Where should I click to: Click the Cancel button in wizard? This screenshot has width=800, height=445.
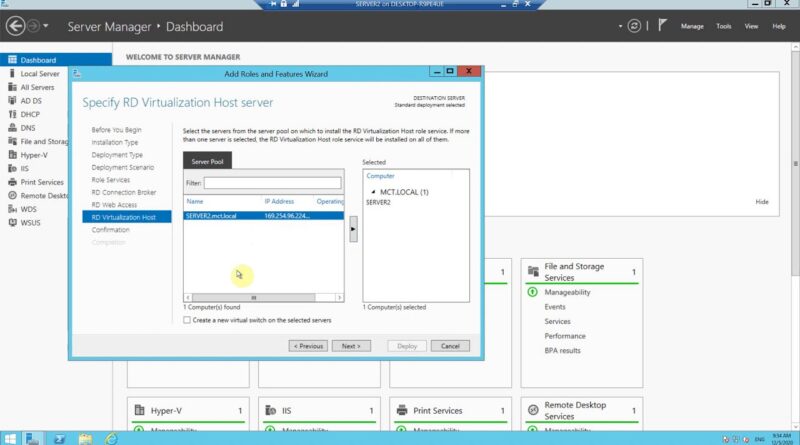click(450, 346)
